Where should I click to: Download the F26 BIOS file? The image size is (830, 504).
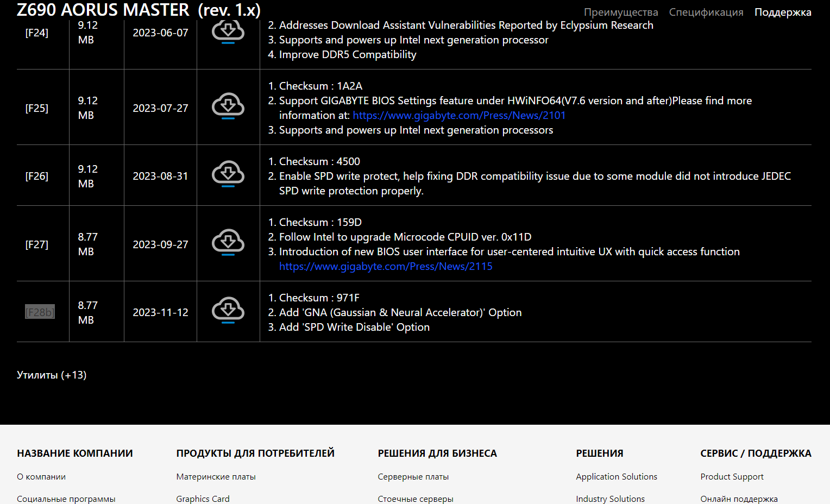coord(228,174)
